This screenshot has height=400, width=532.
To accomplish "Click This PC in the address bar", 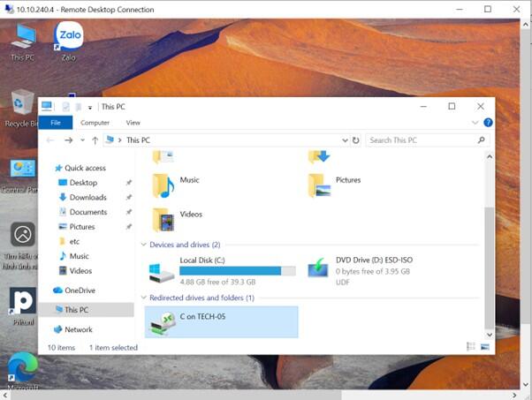I will (138, 140).
